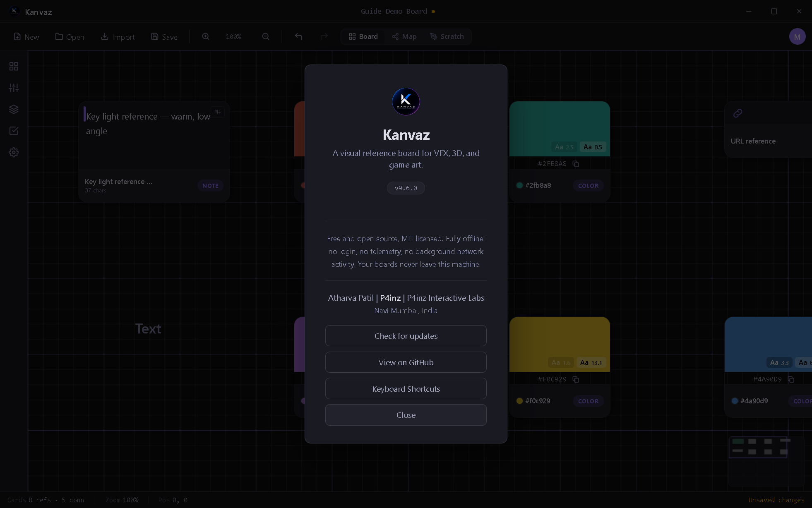
Task: Copy hex code #4A90D9
Action: [791, 379]
